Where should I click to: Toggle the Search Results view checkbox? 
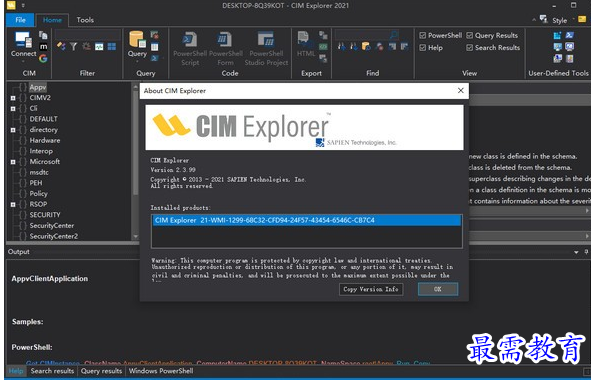click(x=470, y=48)
